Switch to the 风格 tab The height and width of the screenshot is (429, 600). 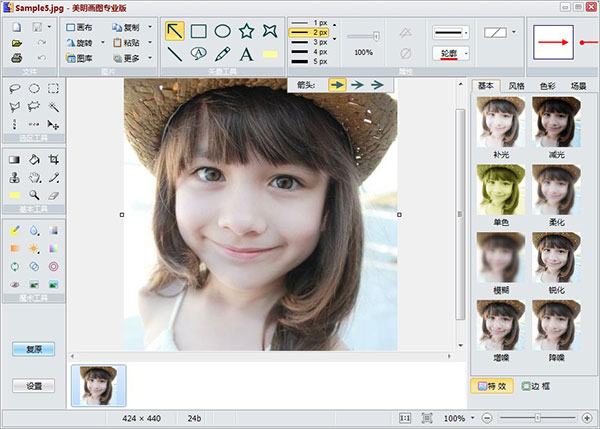[515, 87]
